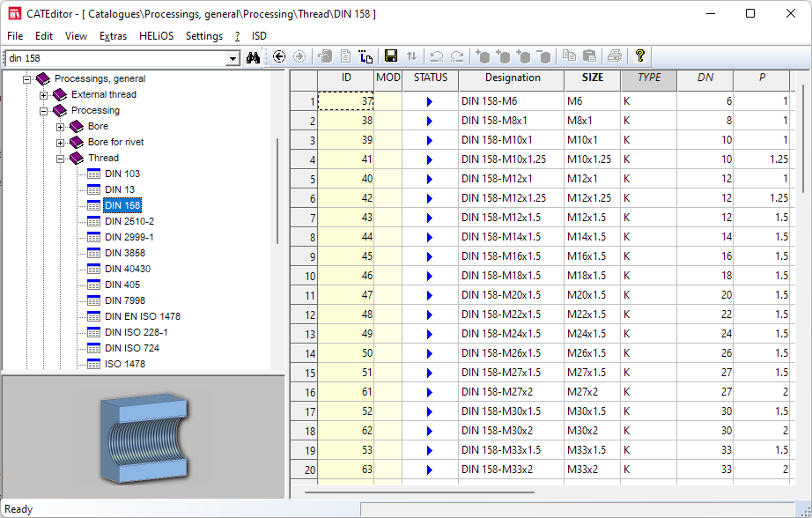Click the blank document page toolbar icon

click(x=345, y=56)
